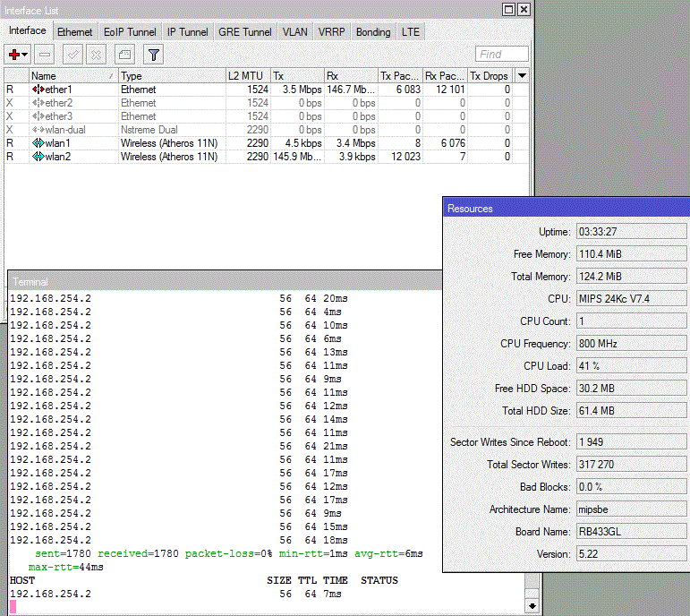Open the column selector dropdown arrow

click(522, 76)
